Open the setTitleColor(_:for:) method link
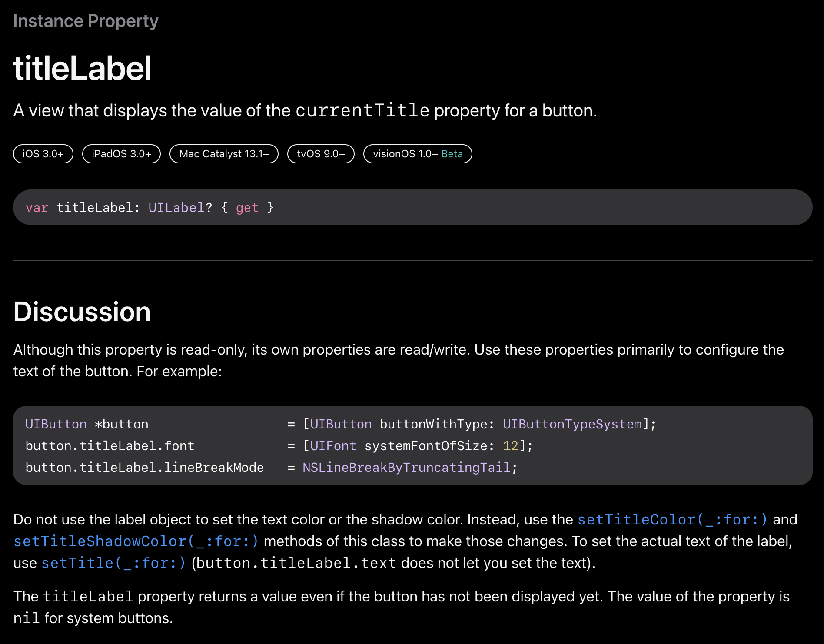The height and width of the screenshot is (644, 824). tap(672, 520)
